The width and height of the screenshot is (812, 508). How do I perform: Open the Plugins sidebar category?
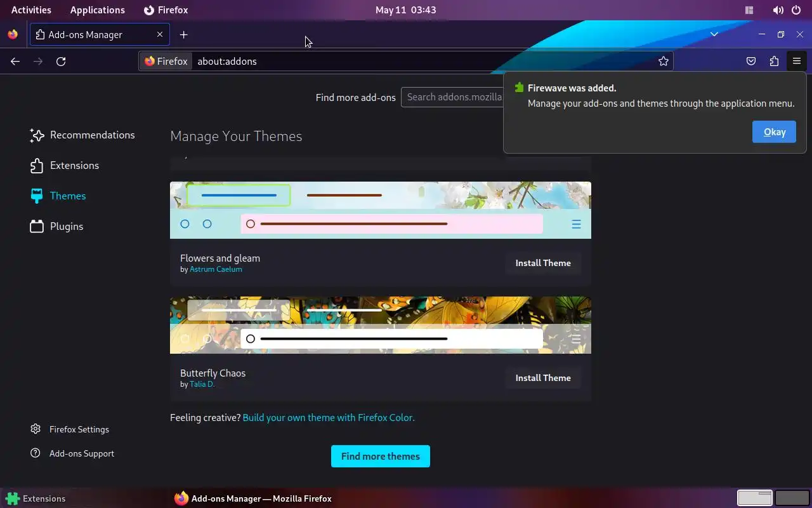[56, 226]
